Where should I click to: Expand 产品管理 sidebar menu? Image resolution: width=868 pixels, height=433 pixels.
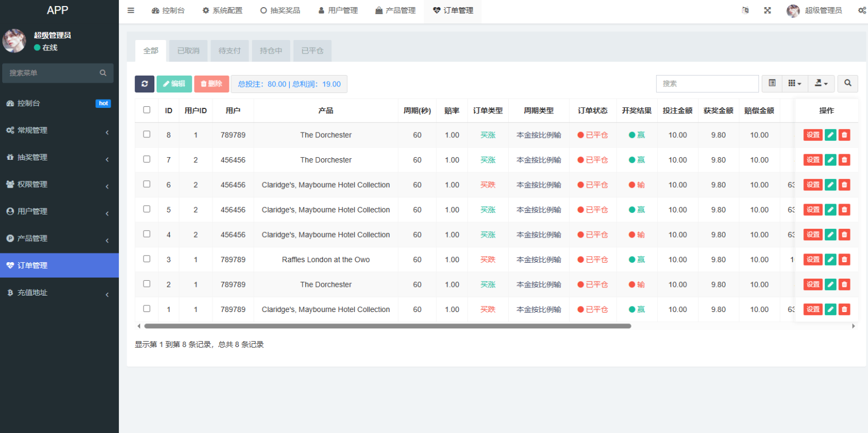(59, 239)
